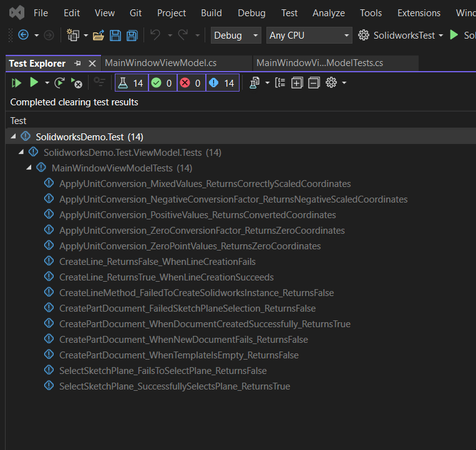Click Run Failed Tests icon

[x=77, y=83]
